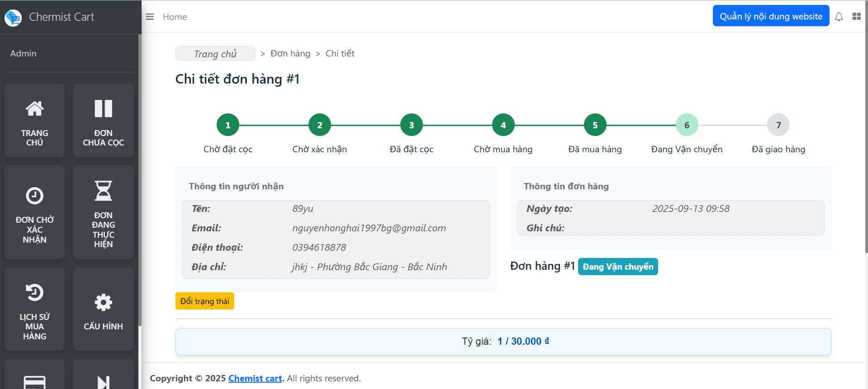The height and width of the screenshot is (389, 868).
Task: Click step 1 Chờ đặt cọc
Action: tap(228, 125)
